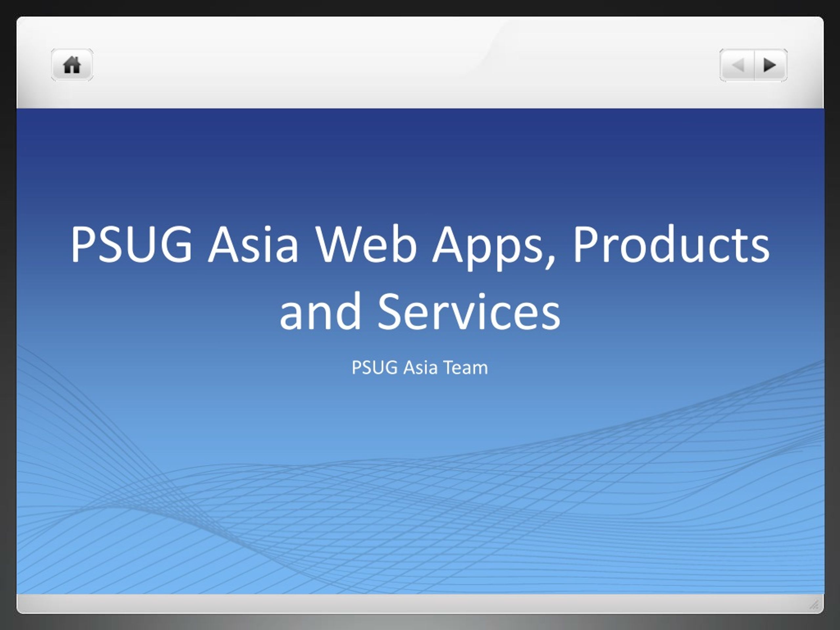Image resolution: width=840 pixels, height=630 pixels.
Task: Select the subtitle 'PSUG Asia Team'
Action: pyautogui.click(x=420, y=367)
